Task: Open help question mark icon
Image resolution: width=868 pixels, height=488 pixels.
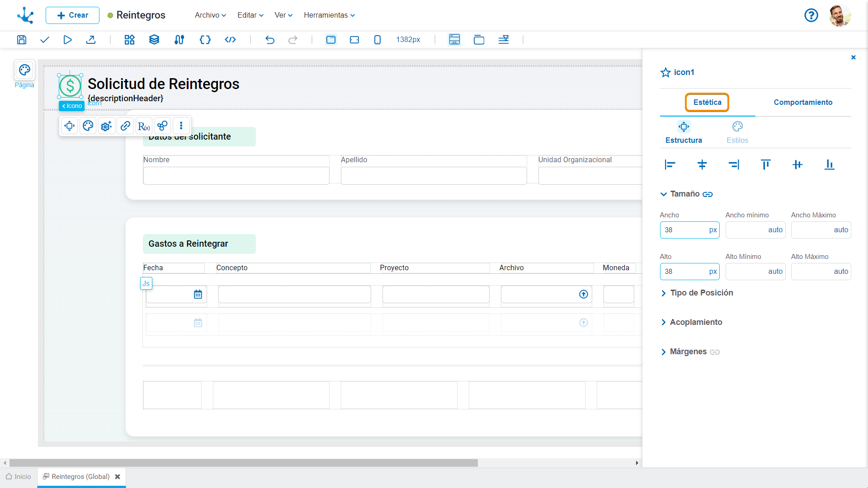Action: pos(811,15)
